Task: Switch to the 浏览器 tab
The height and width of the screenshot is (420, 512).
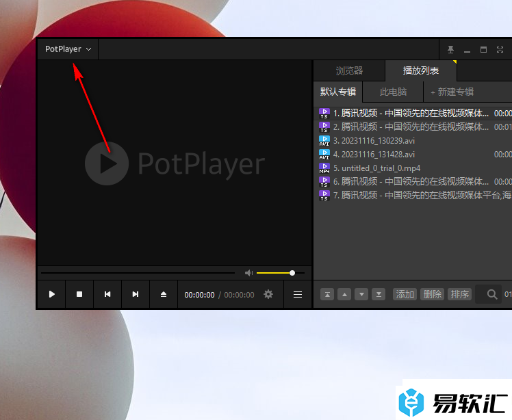Action: click(x=349, y=70)
